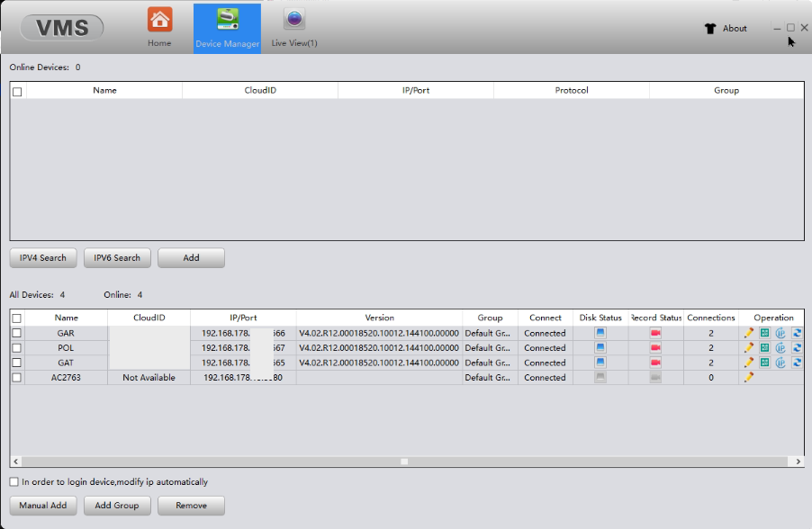
Task: Open edit settings for the GAR device
Action: coord(748,333)
